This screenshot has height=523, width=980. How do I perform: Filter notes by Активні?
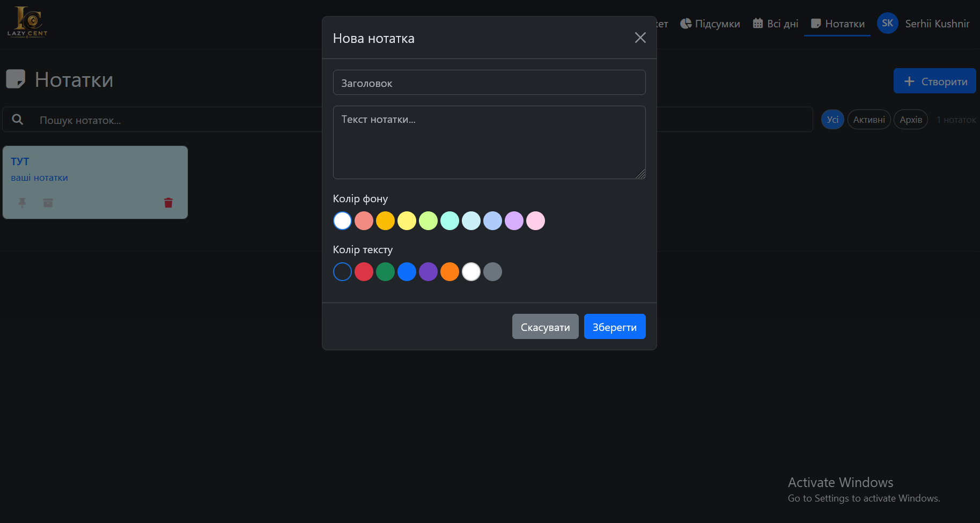(869, 119)
